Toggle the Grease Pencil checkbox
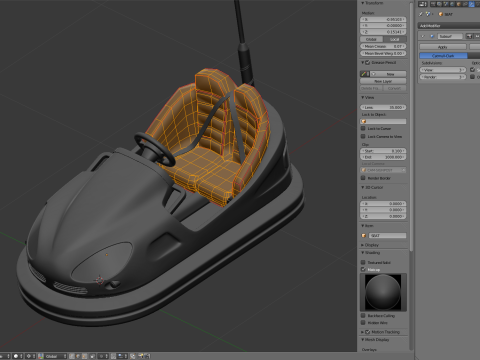480x360 pixels. tap(368, 62)
